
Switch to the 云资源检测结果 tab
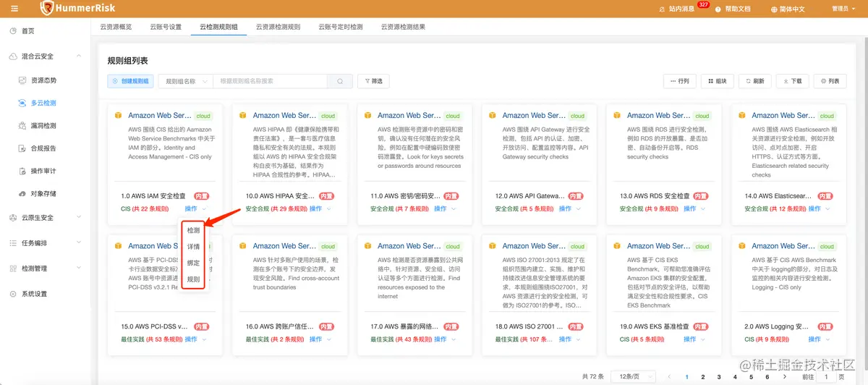[x=403, y=27]
